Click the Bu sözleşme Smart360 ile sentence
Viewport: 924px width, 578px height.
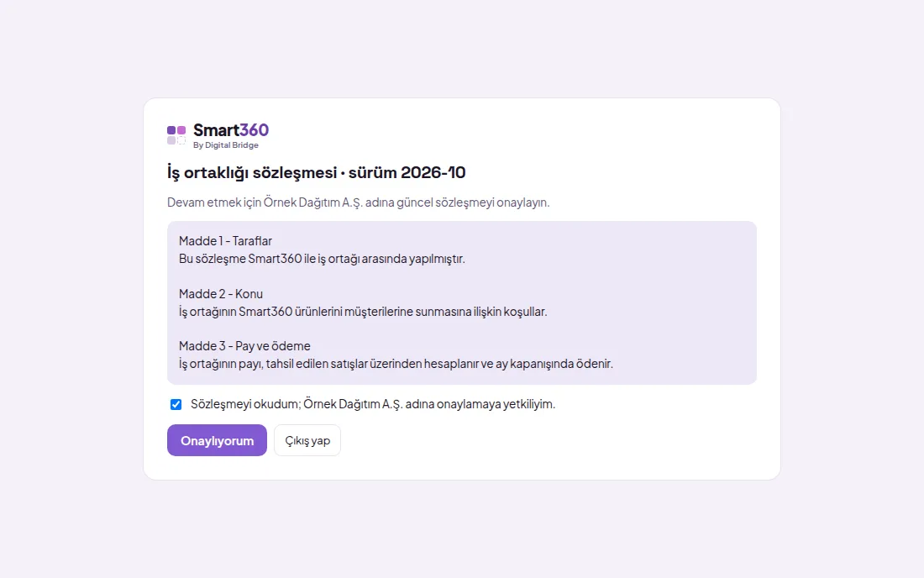coord(322,259)
